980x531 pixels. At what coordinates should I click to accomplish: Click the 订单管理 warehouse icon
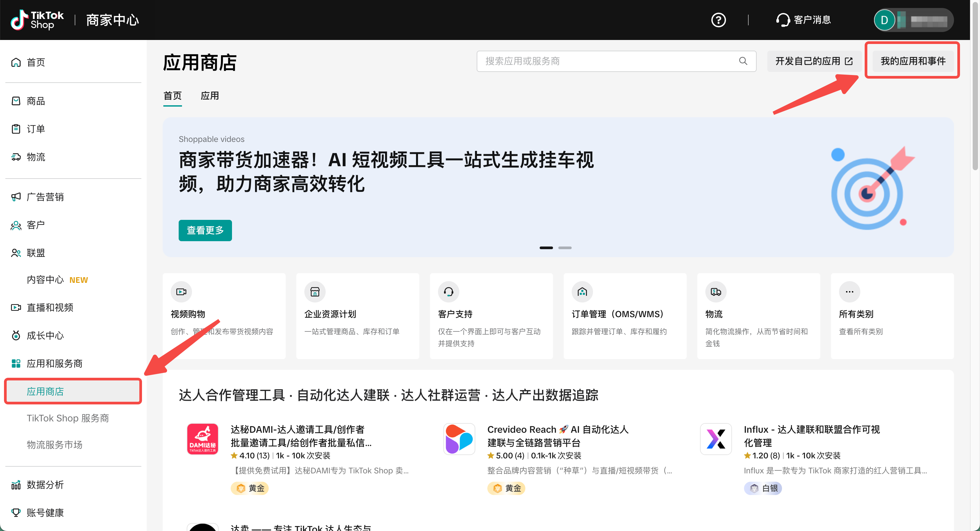click(582, 291)
